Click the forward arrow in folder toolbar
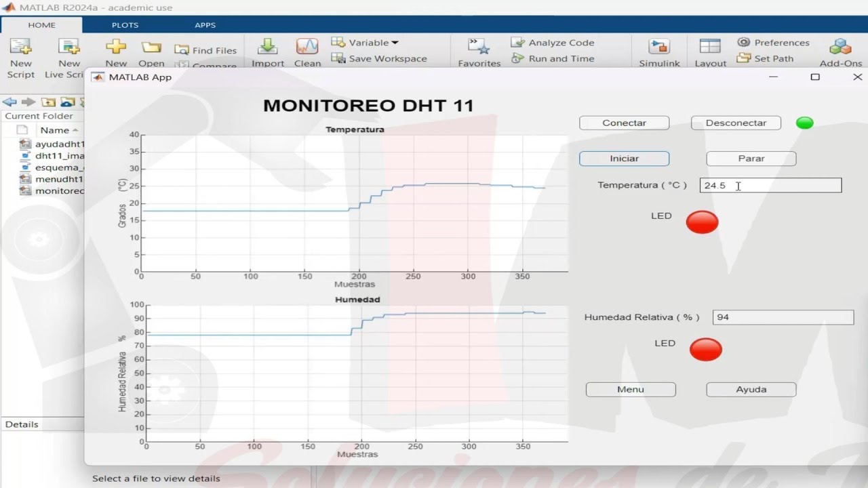This screenshot has height=488, width=868. click(x=28, y=102)
